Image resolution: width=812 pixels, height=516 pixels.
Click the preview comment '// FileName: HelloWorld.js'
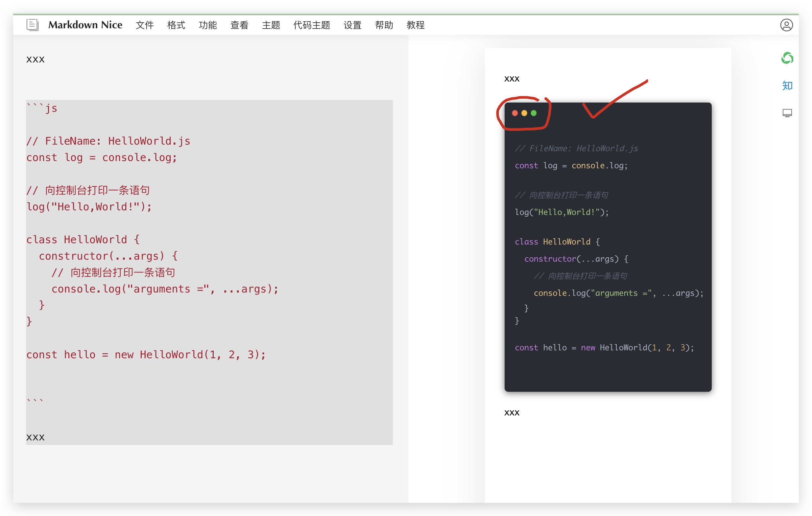576,148
